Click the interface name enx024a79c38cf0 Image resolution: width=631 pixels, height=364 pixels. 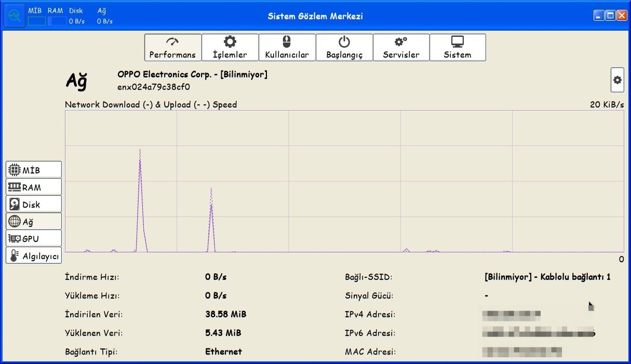click(154, 87)
